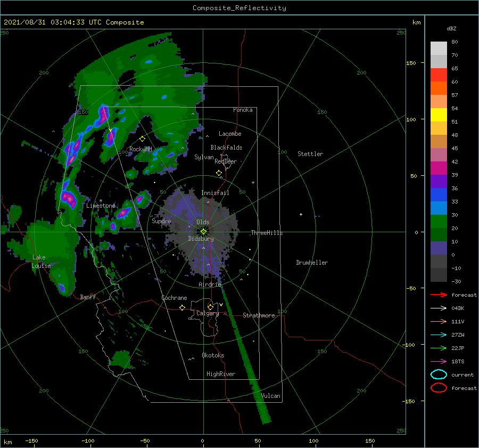The height and width of the screenshot is (448, 479).
Task: Select the Innisfail label
Action: coord(215,193)
